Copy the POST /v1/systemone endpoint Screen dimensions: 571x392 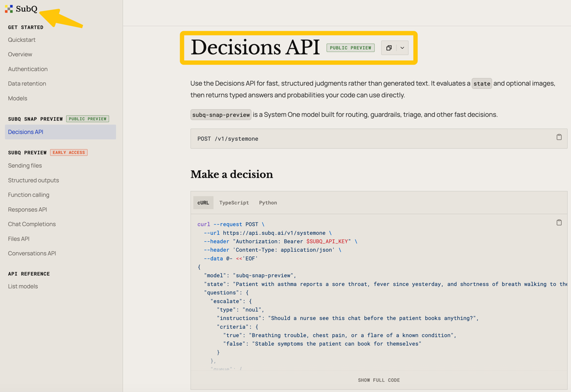(x=559, y=137)
